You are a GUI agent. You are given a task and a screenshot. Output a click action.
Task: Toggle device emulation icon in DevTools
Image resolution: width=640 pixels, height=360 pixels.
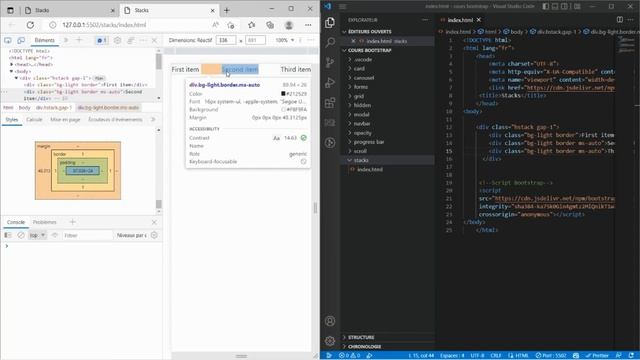[21, 40]
